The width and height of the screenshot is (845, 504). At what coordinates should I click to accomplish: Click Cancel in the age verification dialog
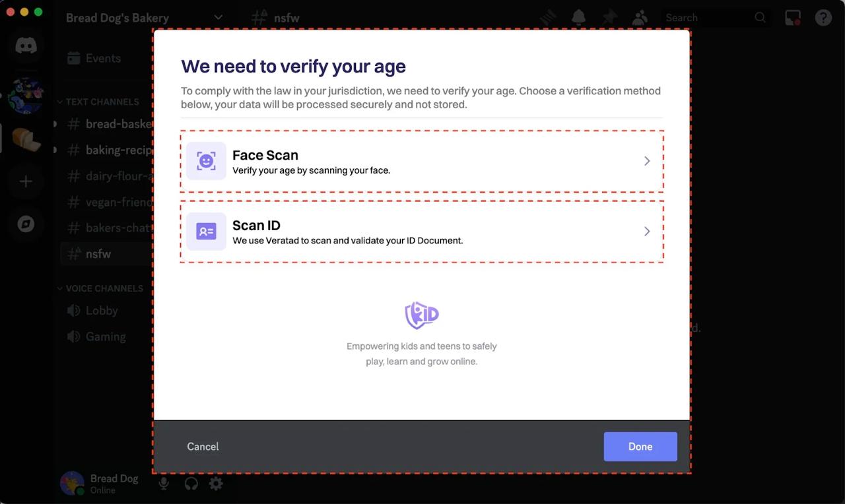(x=203, y=447)
